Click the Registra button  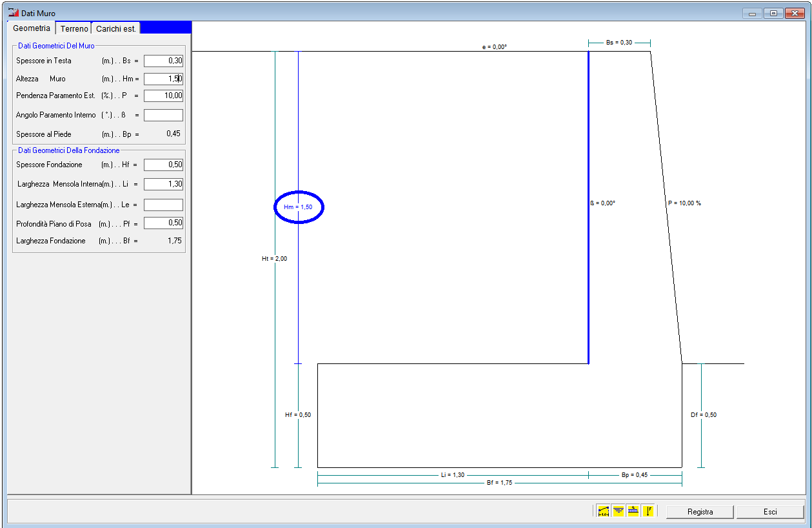pos(700,512)
